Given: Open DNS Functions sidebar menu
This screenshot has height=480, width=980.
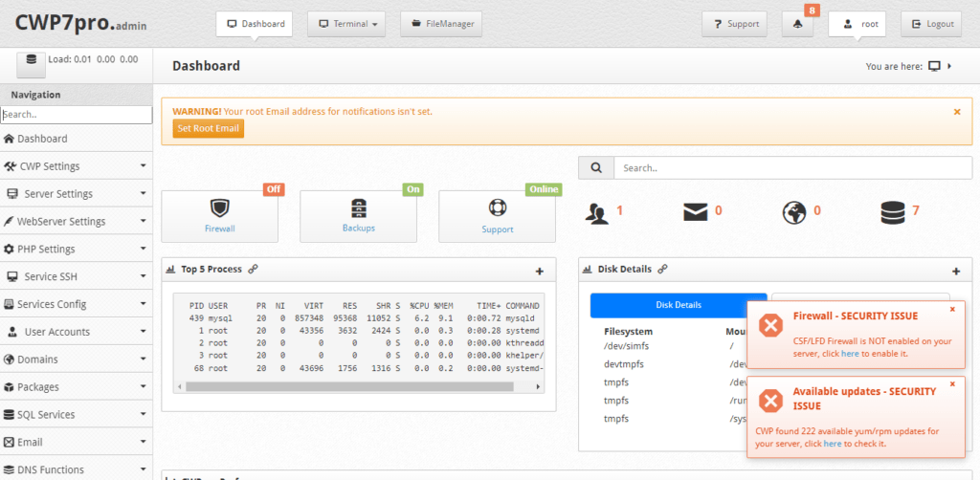Looking at the screenshot, I should click(x=77, y=469).
